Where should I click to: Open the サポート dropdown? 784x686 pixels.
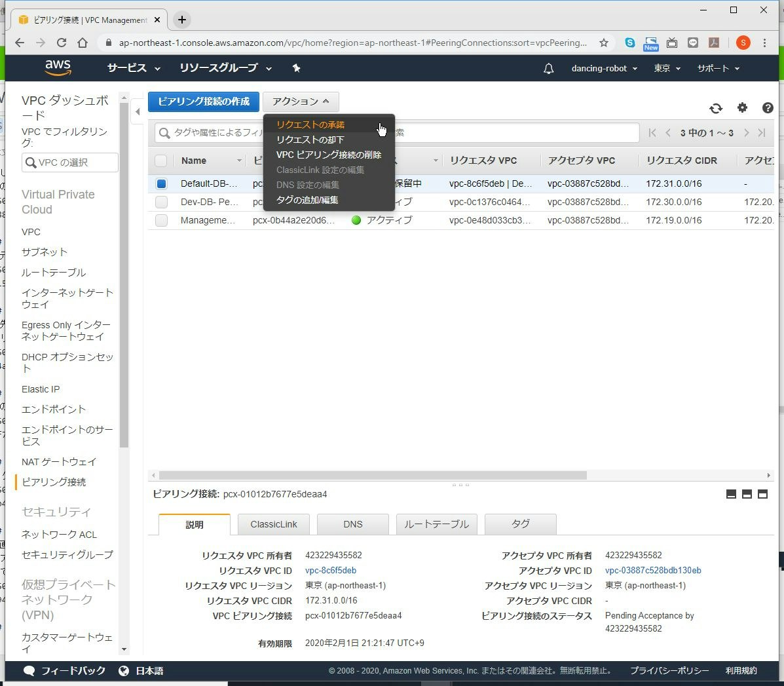[718, 69]
